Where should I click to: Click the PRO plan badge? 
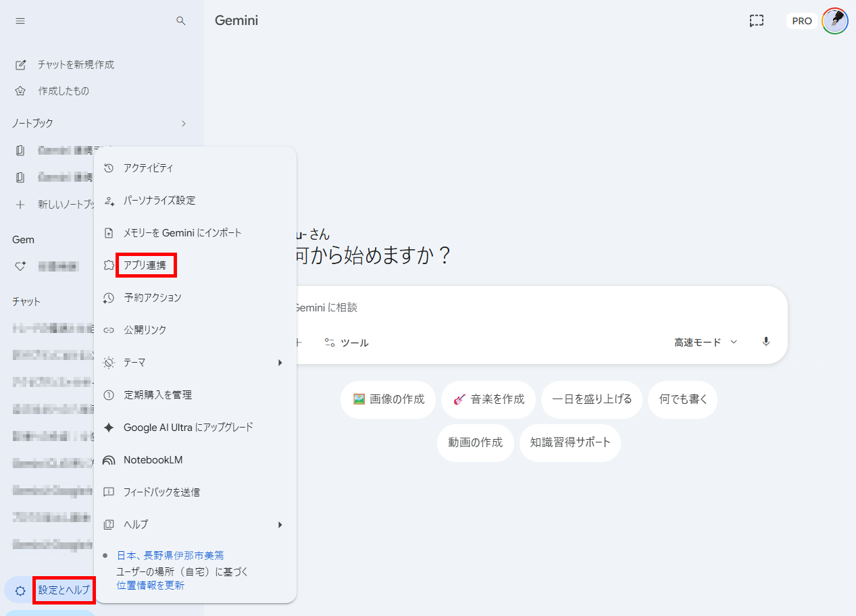(802, 21)
